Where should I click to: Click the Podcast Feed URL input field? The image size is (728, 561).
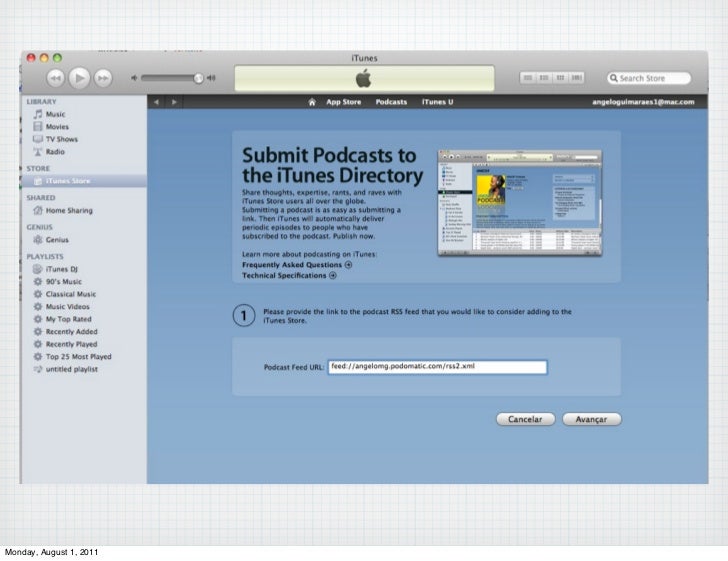click(x=437, y=367)
